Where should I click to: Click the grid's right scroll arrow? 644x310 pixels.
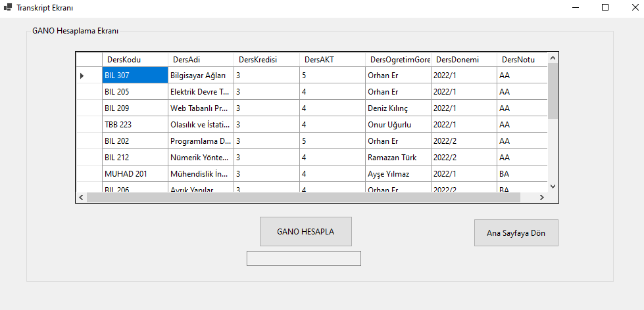(542, 197)
